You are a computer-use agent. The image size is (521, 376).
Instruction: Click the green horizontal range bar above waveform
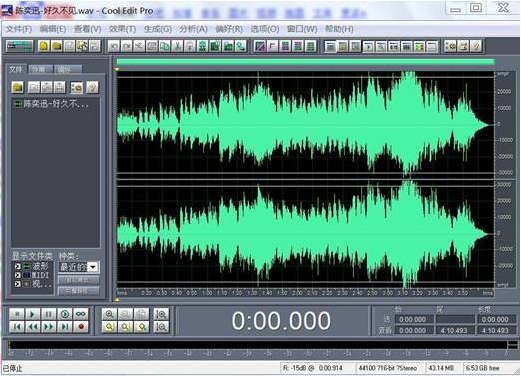tap(306, 62)
